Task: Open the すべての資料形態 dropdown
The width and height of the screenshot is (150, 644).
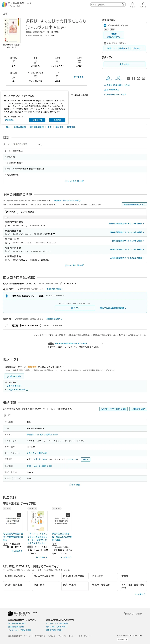Action: [x=28, y=212]
